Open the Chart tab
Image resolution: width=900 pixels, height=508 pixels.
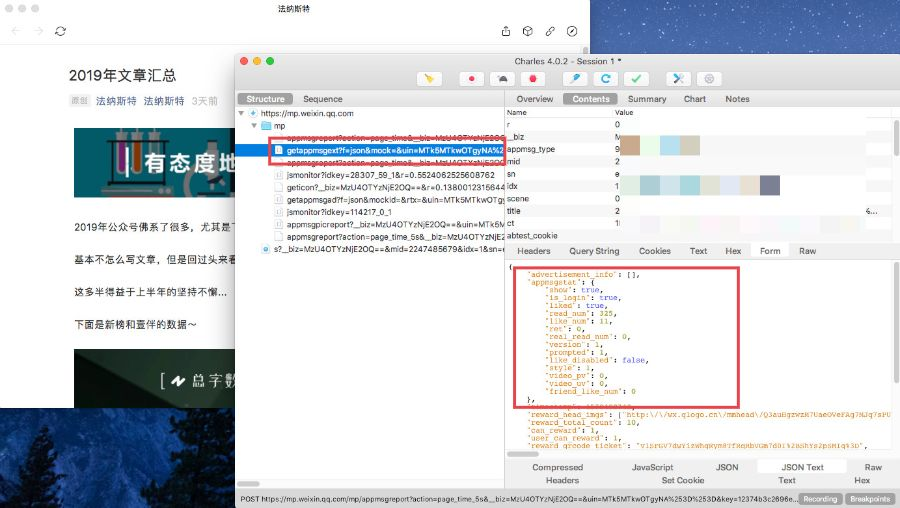click(x=695, y=99)
